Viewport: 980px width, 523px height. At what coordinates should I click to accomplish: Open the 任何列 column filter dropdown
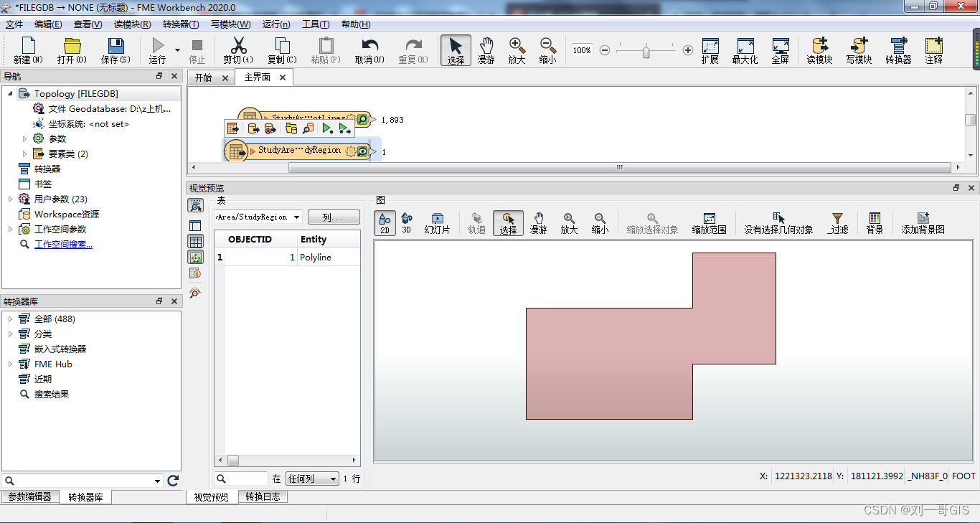click(313, 479)
